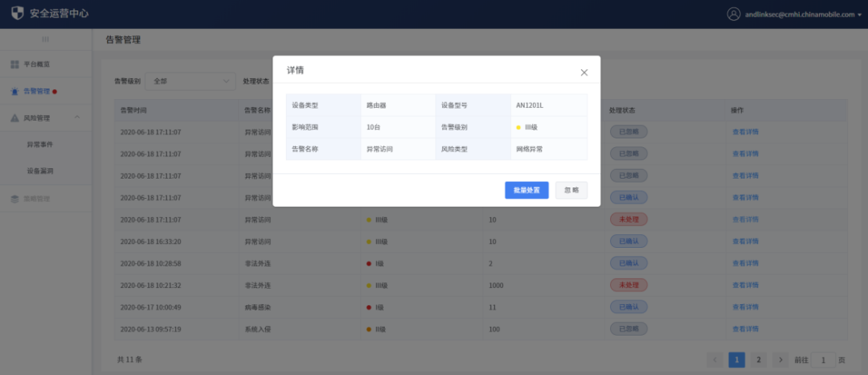The height and width of the screenshot is (375, 868).
Task: Click the 平台概览 grid icon in sidebar
Action: tap(15, 64)
